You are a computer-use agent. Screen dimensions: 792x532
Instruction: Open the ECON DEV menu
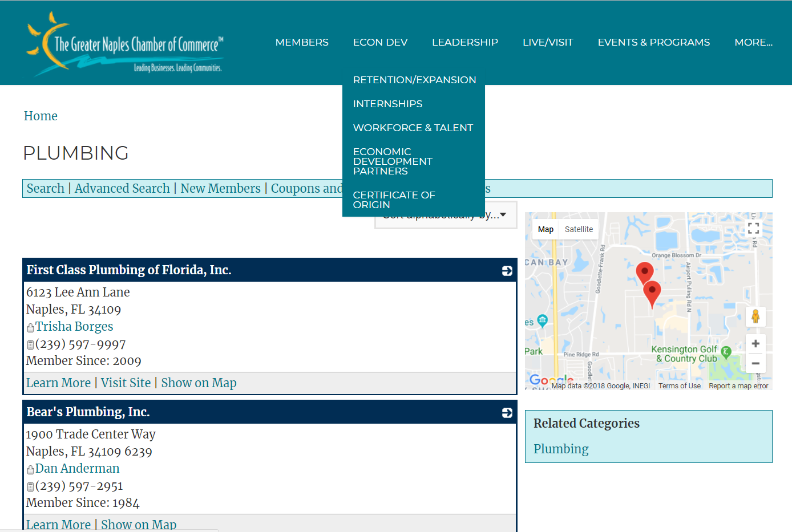pos(380,42)
